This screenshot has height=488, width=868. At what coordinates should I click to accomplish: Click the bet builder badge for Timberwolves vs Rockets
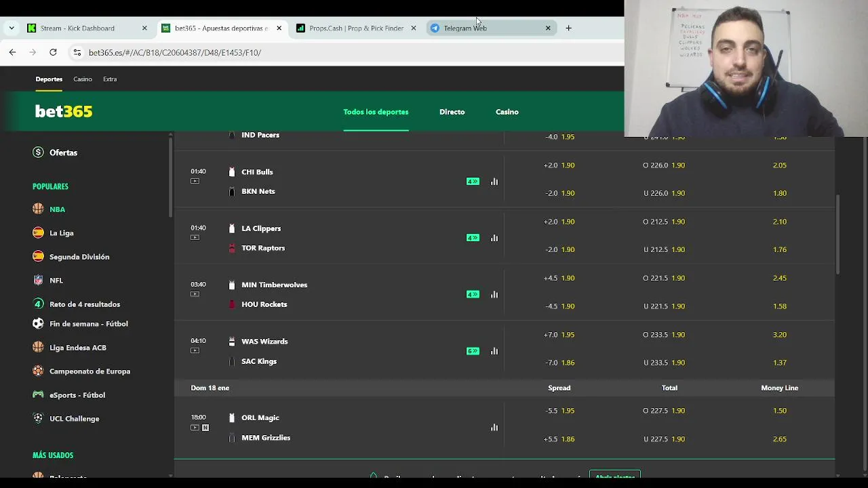point(473,294)
